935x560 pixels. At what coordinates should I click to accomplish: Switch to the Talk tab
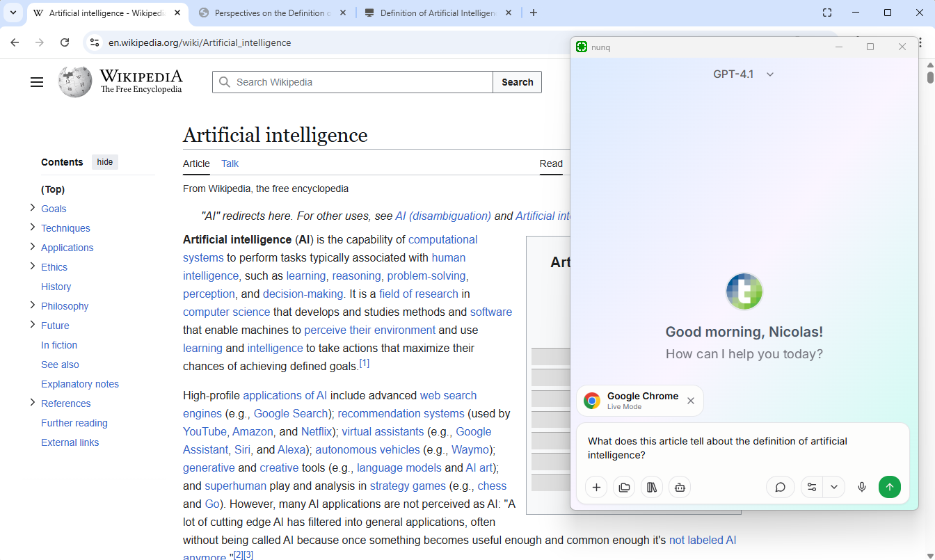[x=230, y=163]
